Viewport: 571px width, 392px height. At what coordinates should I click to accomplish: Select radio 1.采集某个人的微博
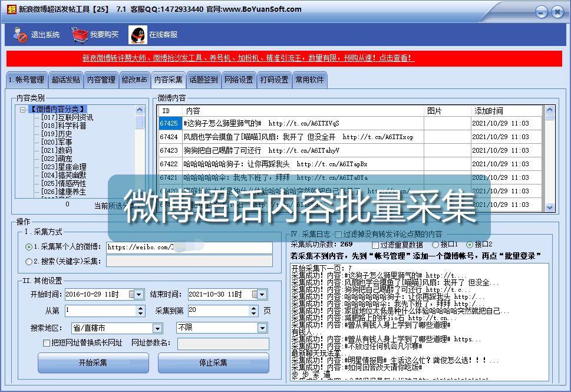(29, 247)
